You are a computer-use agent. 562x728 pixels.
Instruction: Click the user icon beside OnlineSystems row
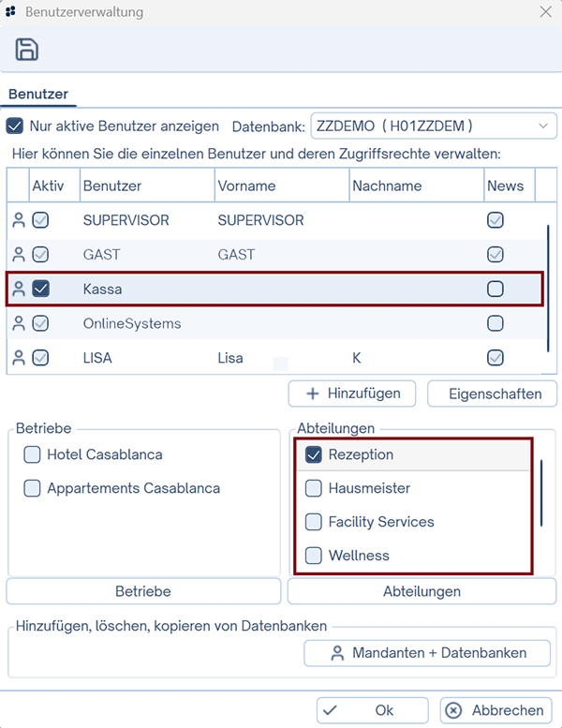[18, 323]
